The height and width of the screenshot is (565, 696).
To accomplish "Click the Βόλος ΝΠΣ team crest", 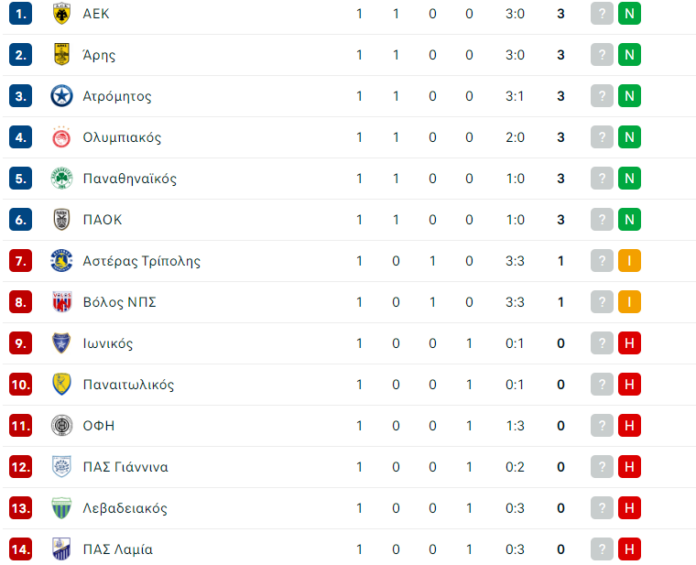I will tap(62, 302).
